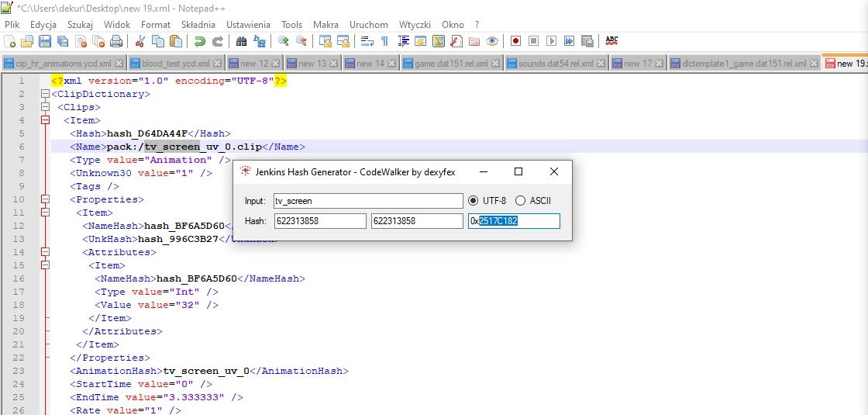This screenshot has height=415, width=868.
Task: Open Folder as Workspace icon
Action: [x=474, y=41]
